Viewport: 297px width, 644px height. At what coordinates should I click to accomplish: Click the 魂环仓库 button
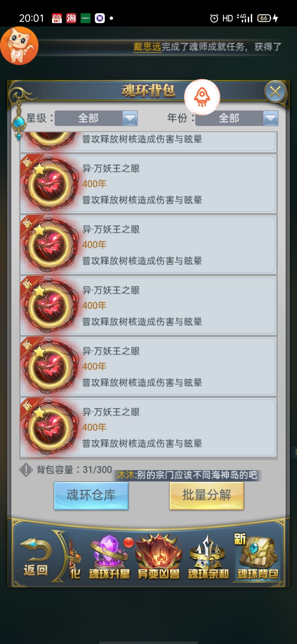(x=91, y=495)
